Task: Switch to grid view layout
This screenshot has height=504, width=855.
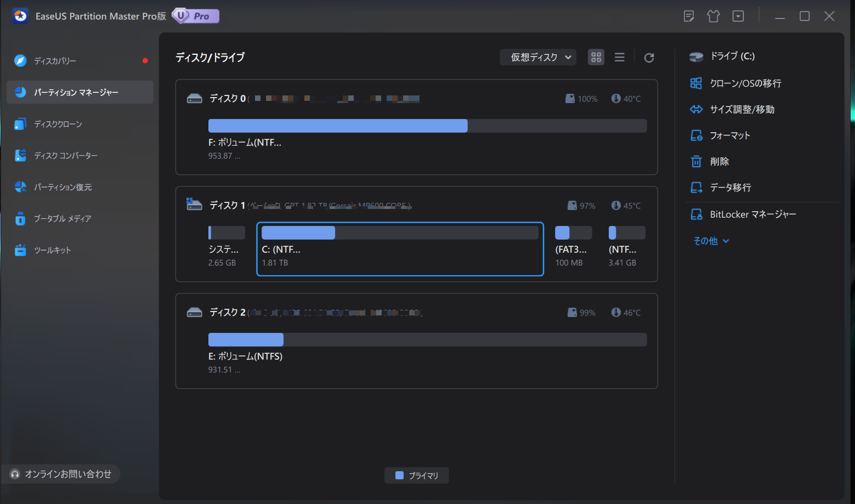Action: pos(596,58)
